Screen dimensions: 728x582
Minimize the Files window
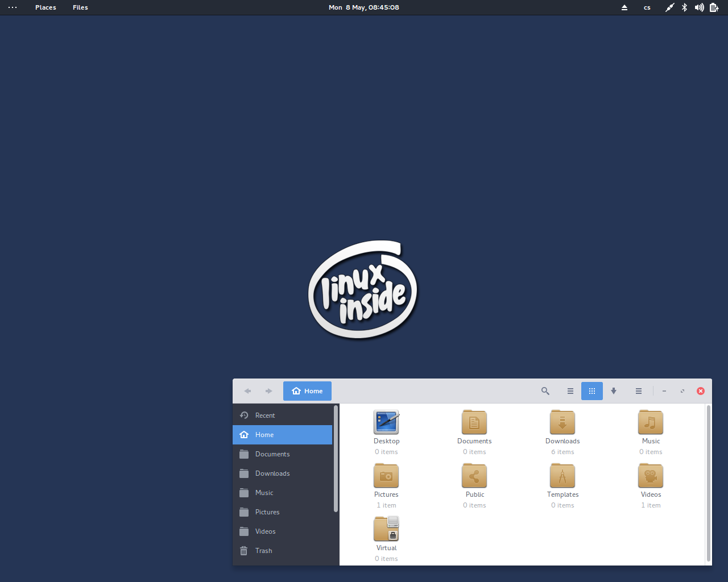pyautogui.click(x=664, y=391)
